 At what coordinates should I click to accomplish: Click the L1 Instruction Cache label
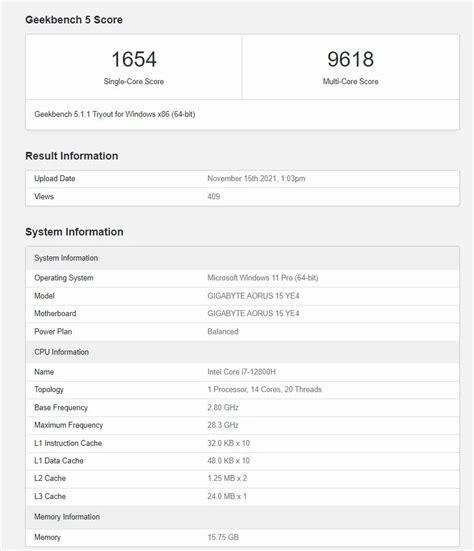[x=68, y=443]
